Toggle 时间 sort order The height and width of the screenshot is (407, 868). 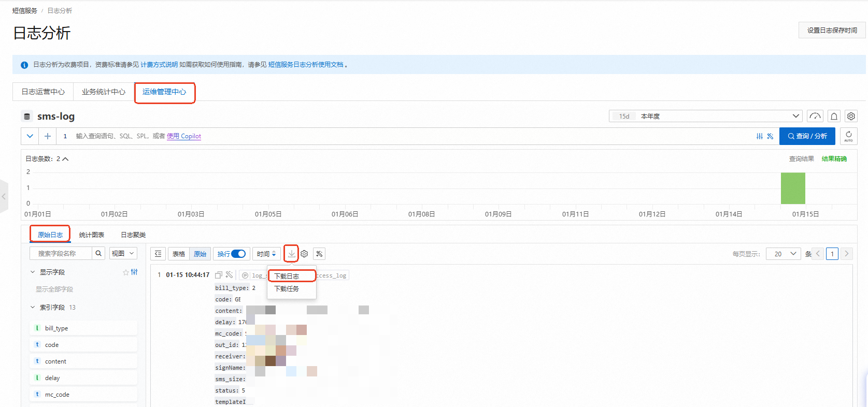coord(266,254)
